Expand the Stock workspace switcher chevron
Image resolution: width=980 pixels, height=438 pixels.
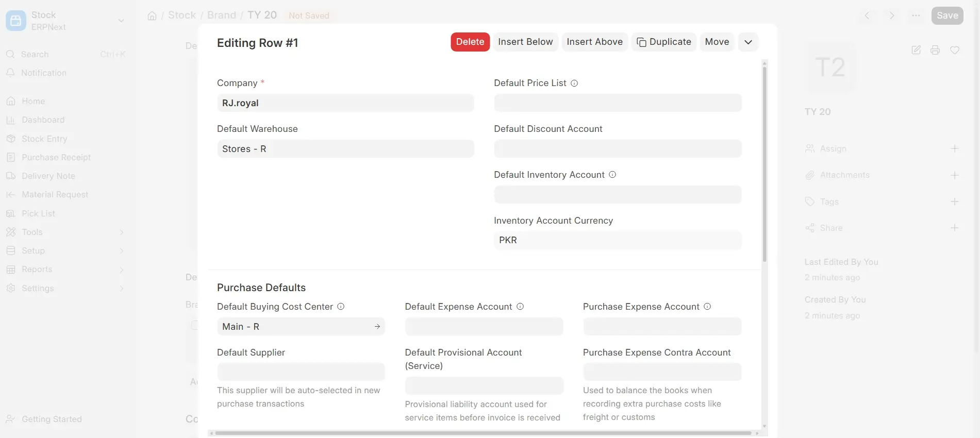(121, 21)
